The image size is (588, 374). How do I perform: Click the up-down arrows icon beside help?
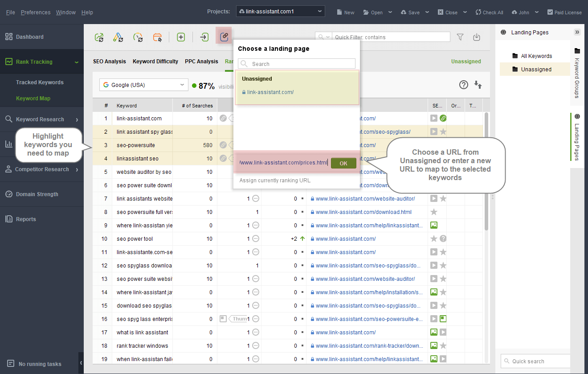point(478,85)
